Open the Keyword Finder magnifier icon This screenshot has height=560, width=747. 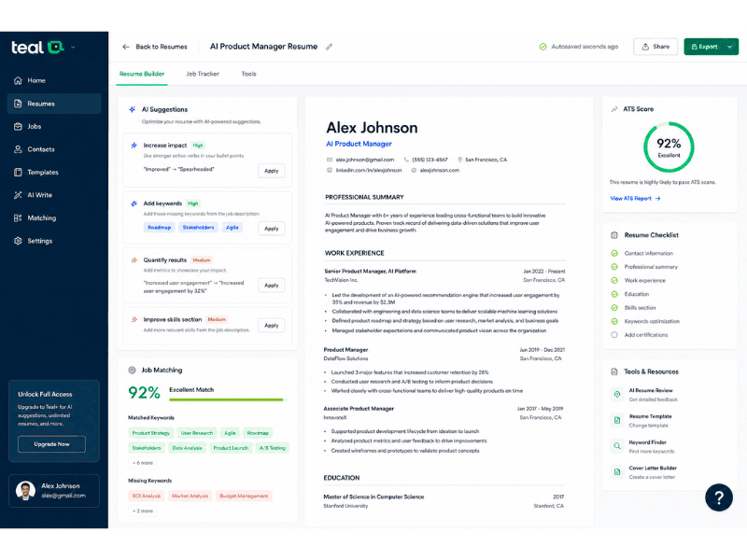pyautogui.click(x=617, y=446)
